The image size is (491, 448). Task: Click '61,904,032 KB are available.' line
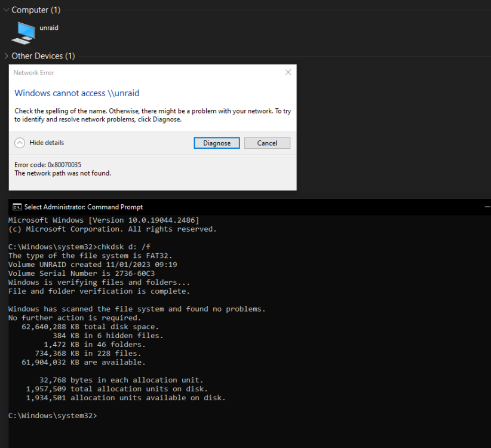[84, 362]
